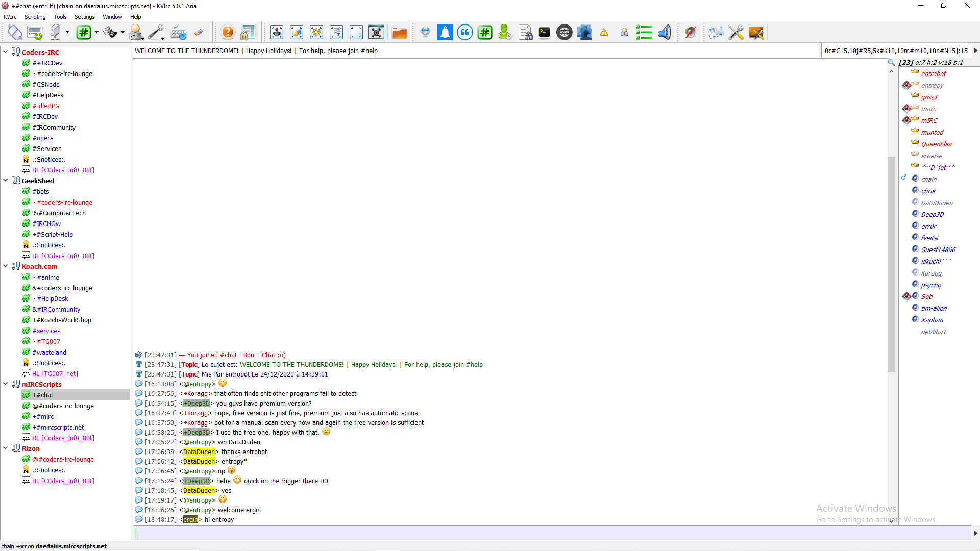The width and height of the screenshot is (980, 551).
Task: Collapse the mIRCScripts server tree
Action: click(6, 384)
